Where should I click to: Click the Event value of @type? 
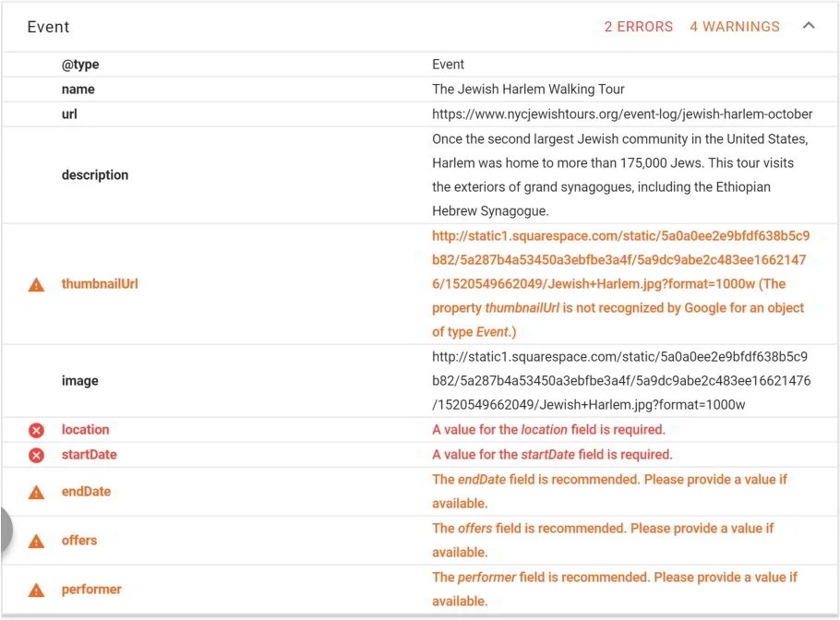tap(448, 65)
